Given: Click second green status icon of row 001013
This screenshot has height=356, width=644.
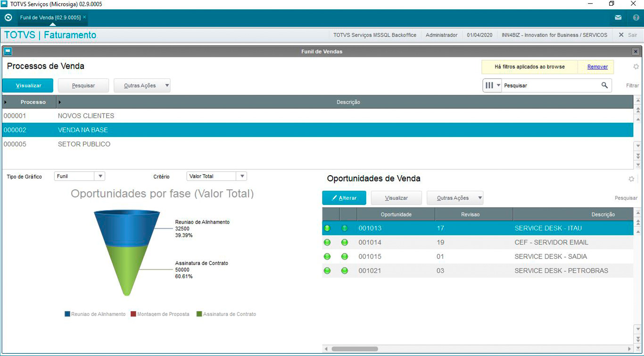Looking at the screenshot, I should [x=345, y=228].
